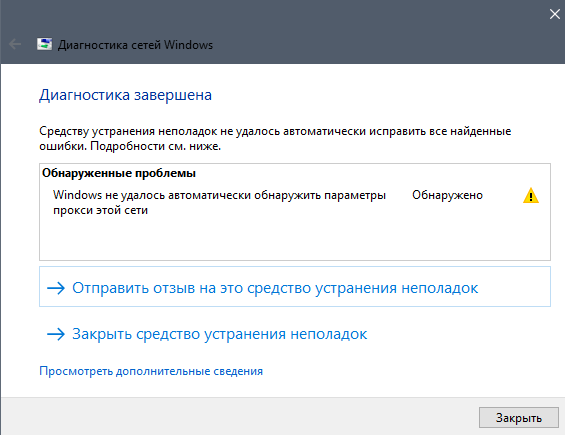This screenshot has height=435, width=565.
Task: Click the yellow warning triangle icon
Action: pyautogui.click(x=530, y=196)
